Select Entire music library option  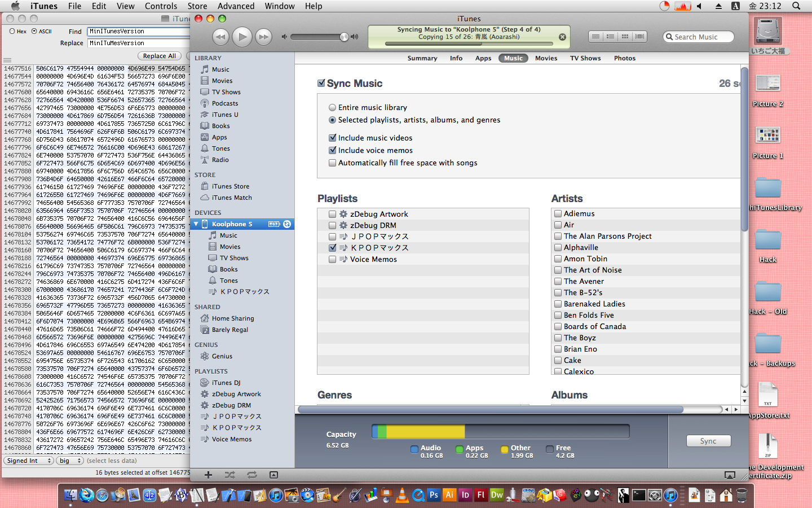[x=332, y=107]
